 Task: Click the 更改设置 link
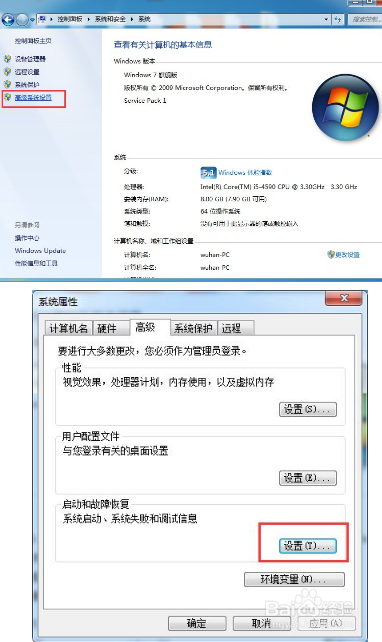click(x=347, y=255)
